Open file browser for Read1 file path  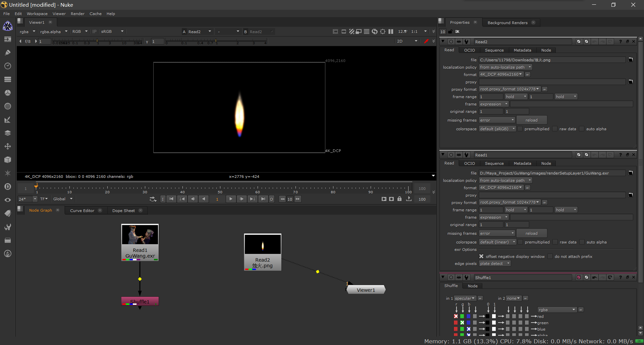pyautogui.click(x=631, y=173)
